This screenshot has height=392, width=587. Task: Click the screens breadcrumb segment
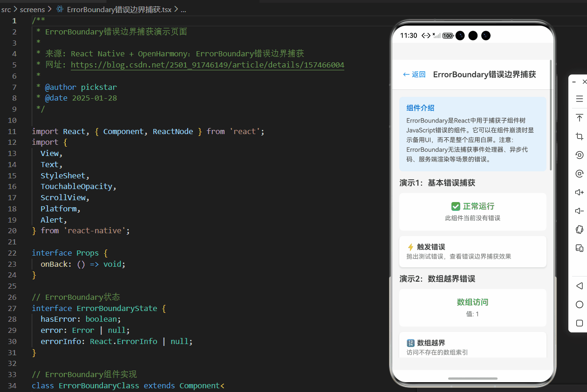(32, 9)
